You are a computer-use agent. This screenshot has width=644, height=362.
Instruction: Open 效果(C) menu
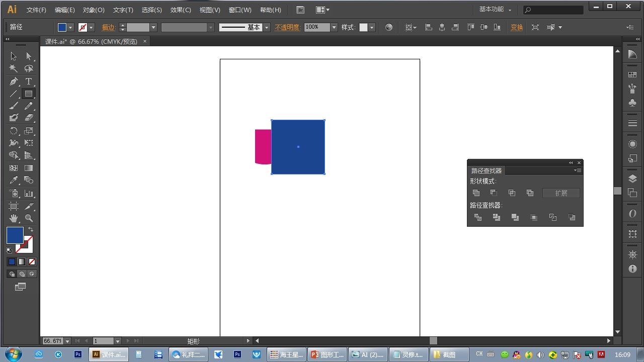pos(181,10)
